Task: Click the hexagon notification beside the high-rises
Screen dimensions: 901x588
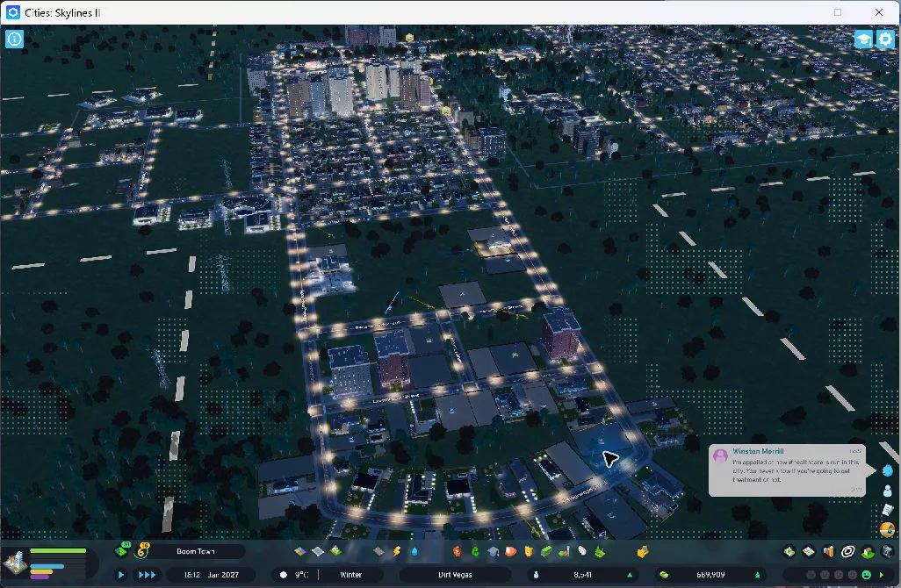Action: [x=446, y=110]
